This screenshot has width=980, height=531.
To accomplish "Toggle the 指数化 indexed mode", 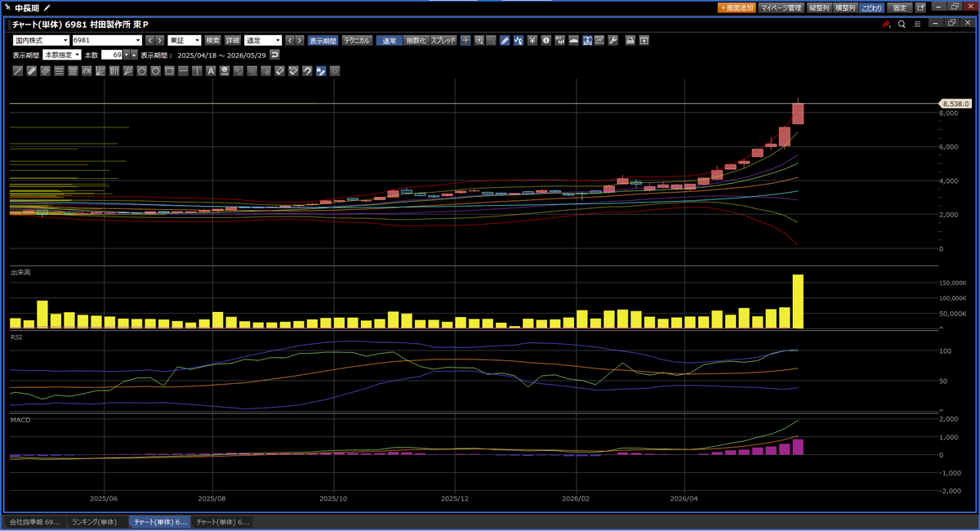I will (416, 40).
